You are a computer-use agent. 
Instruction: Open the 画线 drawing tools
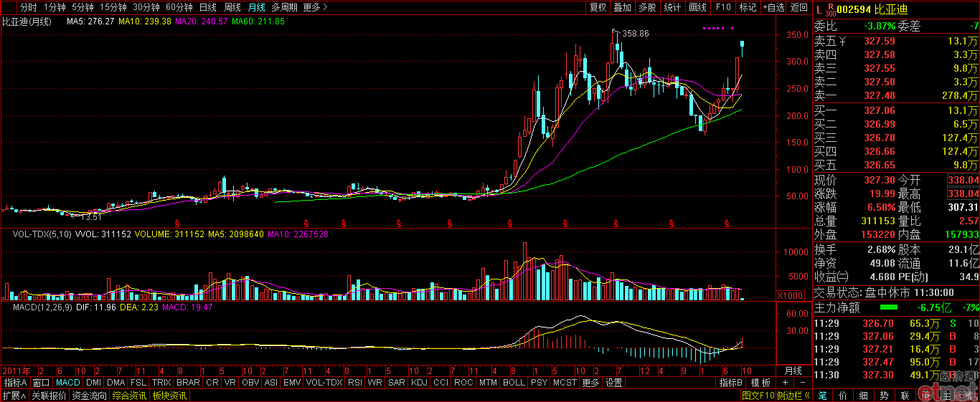click(x=697, y=7)
